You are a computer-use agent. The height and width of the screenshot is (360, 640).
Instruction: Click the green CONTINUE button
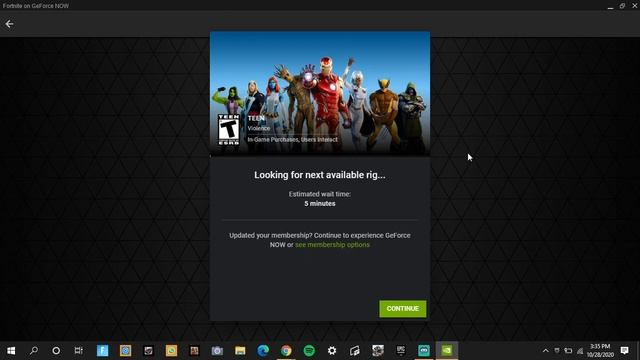point(402,309)
